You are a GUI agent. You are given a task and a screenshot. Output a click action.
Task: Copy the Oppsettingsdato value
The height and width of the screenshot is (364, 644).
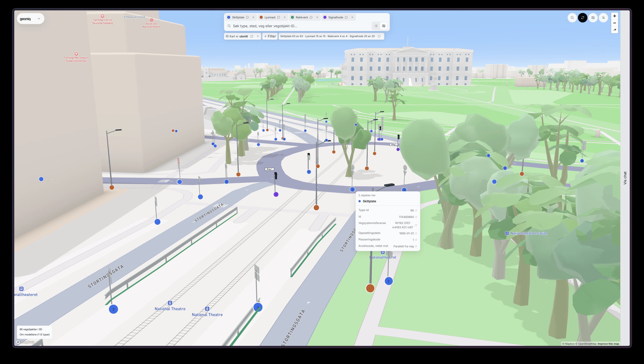416,233
